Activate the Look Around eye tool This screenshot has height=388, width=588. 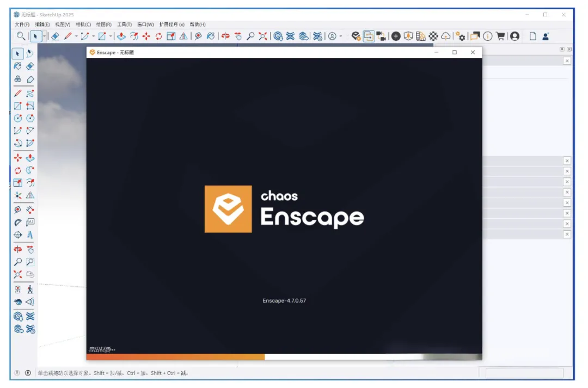pyautogui.click(x=17, y=302)
